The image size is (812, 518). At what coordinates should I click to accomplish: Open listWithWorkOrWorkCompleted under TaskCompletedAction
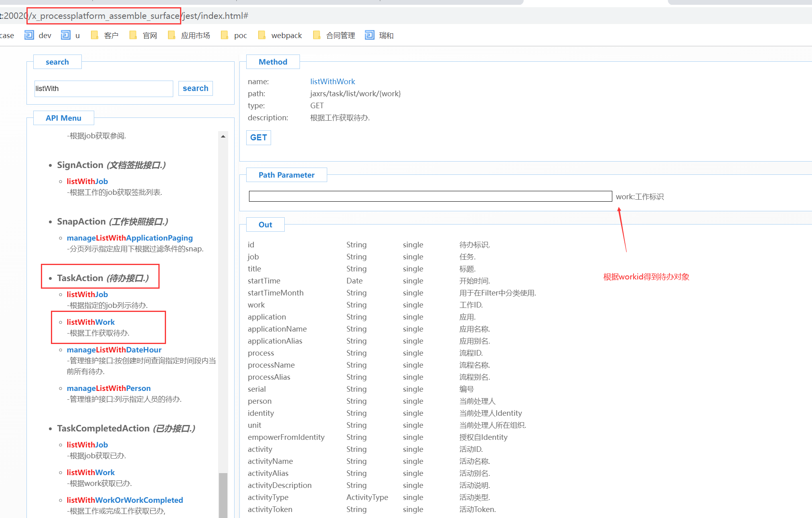(125, 500)
